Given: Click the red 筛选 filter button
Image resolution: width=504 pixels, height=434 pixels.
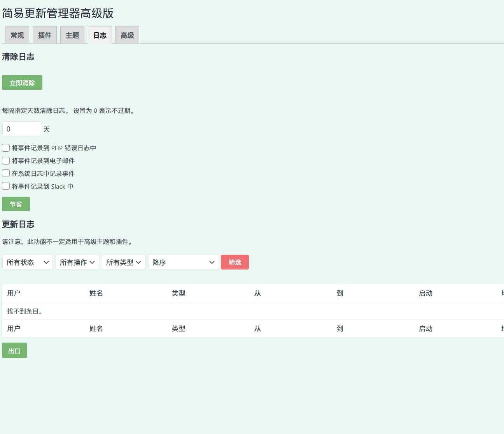Looking at the screenshot, I should (235, 262).
